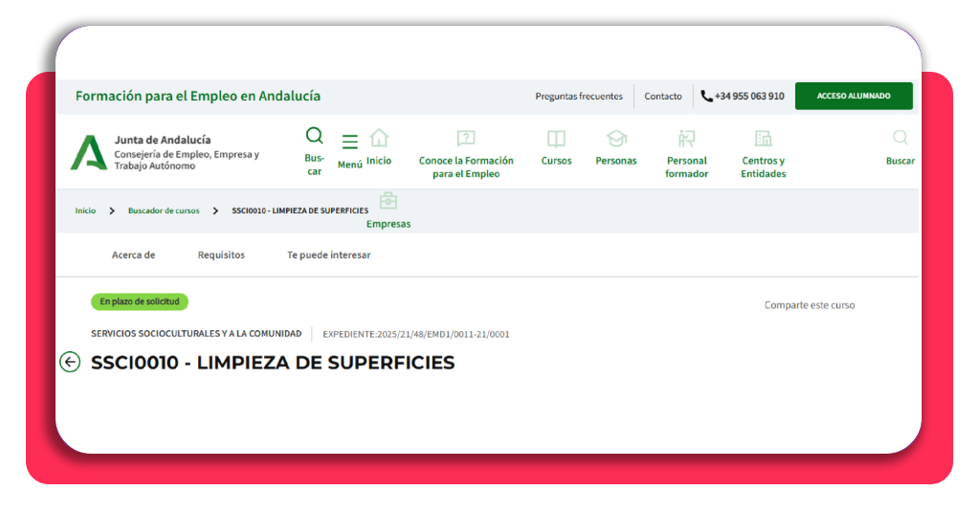Click the Buscador de cursos breadcrumb

tap(164, 211)
